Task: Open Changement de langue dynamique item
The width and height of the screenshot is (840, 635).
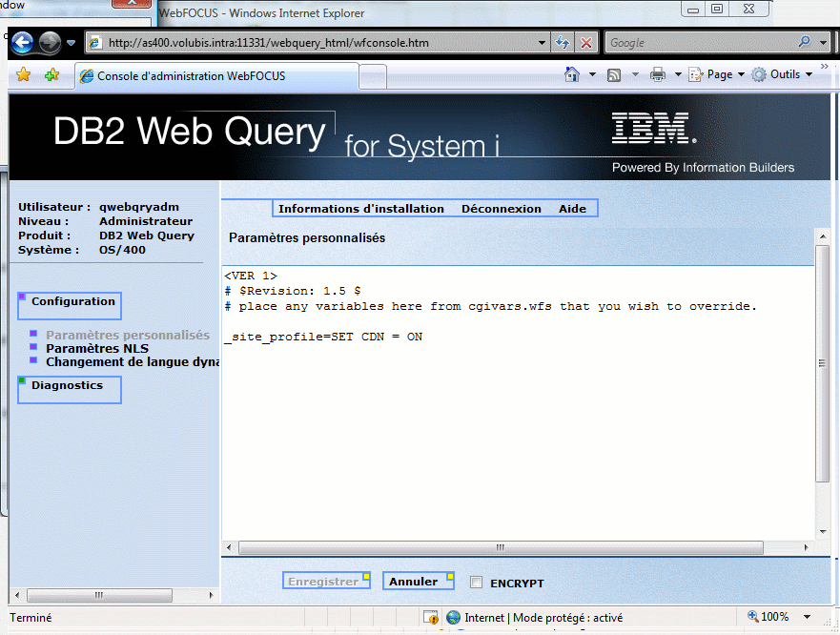Action: pyautogui.click(x=133, y=361)
